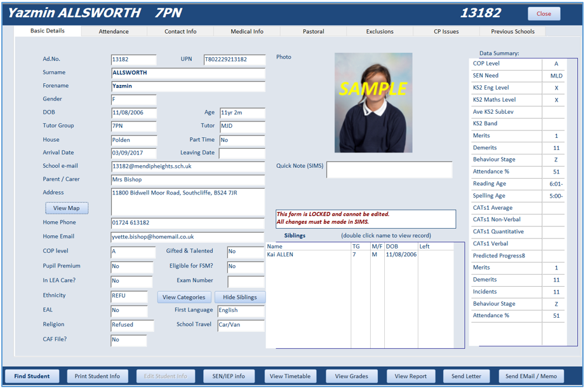The height and width of the screenshot is (389, 588).
Task: Click the student photo thumbnail
Action: pyautogui.click(x=373, y=102)
